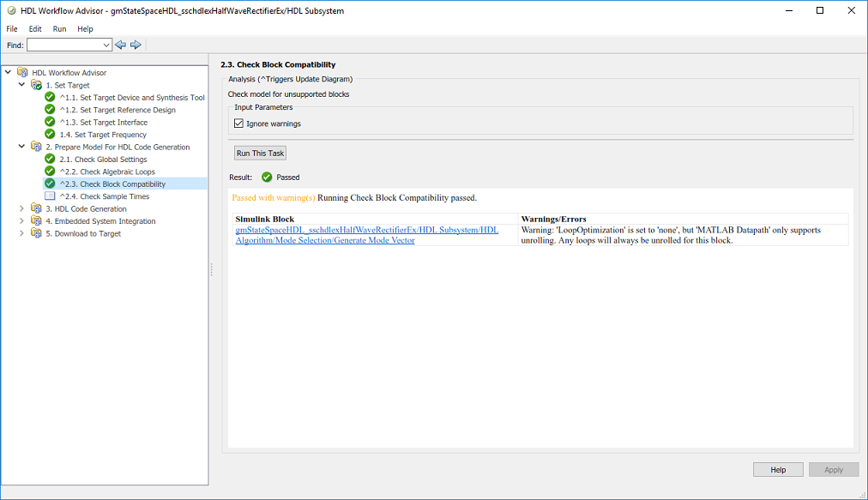Click the HDL Workflow Advisor root folder icon

[x=23, y=73]
